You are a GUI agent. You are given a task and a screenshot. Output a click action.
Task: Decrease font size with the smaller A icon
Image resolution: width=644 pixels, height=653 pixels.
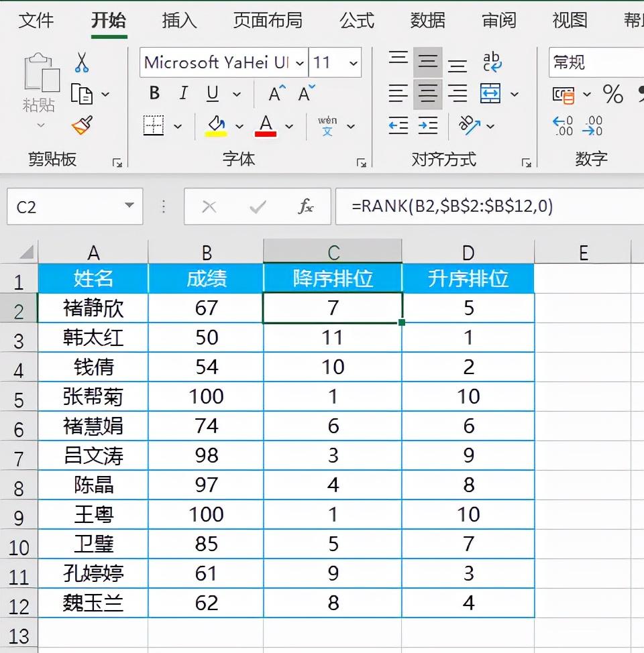pos(307,93)
